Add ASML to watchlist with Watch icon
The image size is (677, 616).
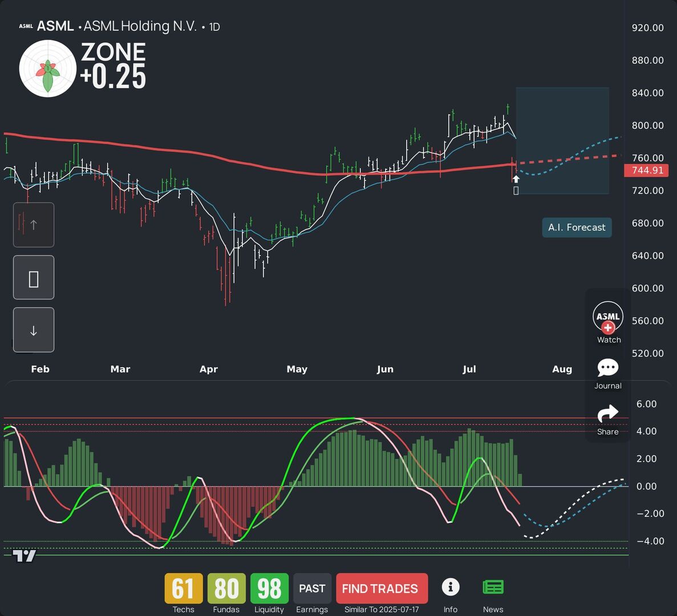608,318
